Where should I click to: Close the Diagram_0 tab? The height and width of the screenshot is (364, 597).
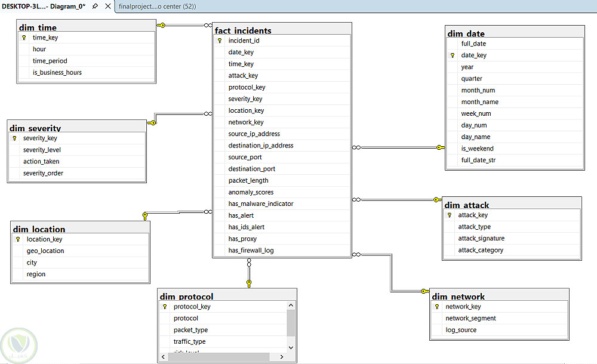point(108,6)
